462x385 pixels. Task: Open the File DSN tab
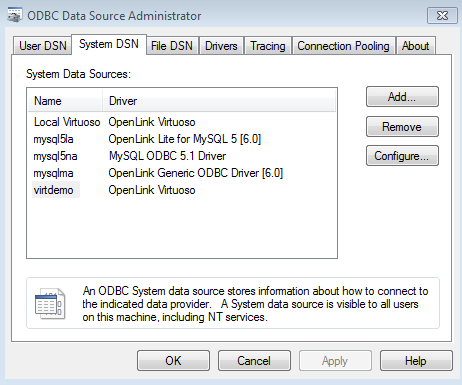pyautogui.click(x=172, y=46)
